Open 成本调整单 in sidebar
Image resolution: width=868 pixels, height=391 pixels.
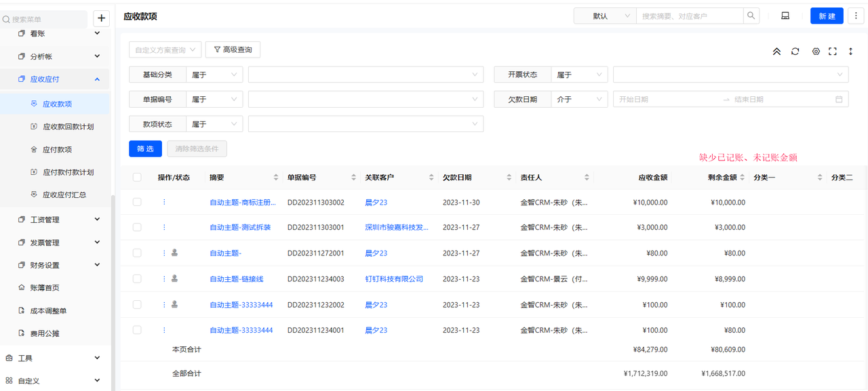click(48, 310)
